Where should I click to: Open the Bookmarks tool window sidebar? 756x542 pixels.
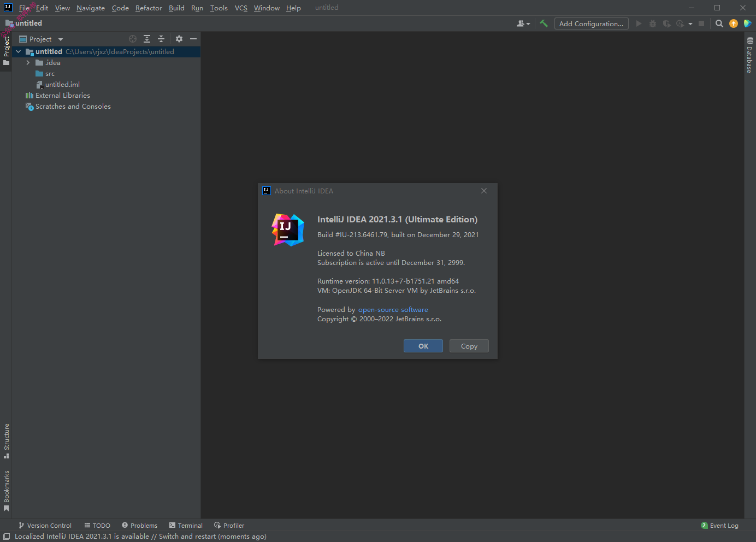(6, 491)
